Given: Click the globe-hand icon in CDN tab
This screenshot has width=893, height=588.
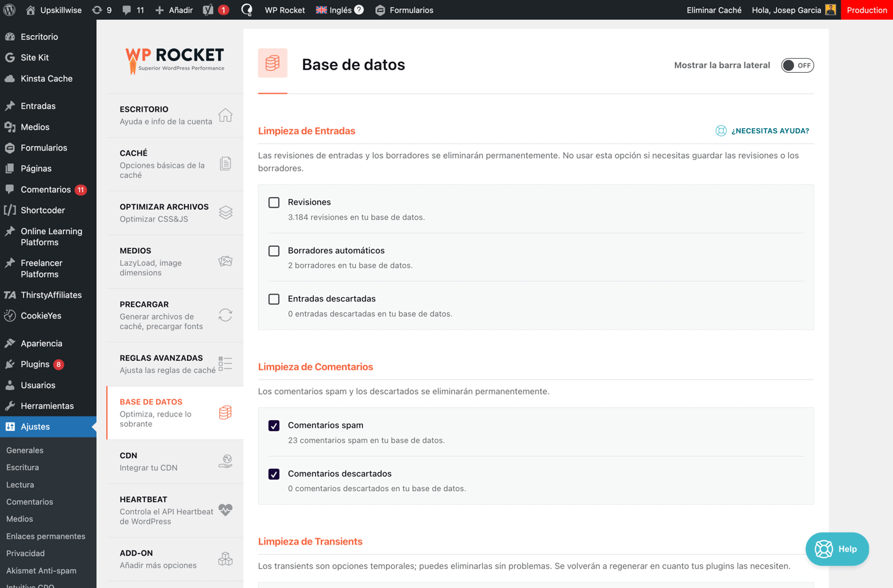Looking at the screenshot, I should (225, 461).
